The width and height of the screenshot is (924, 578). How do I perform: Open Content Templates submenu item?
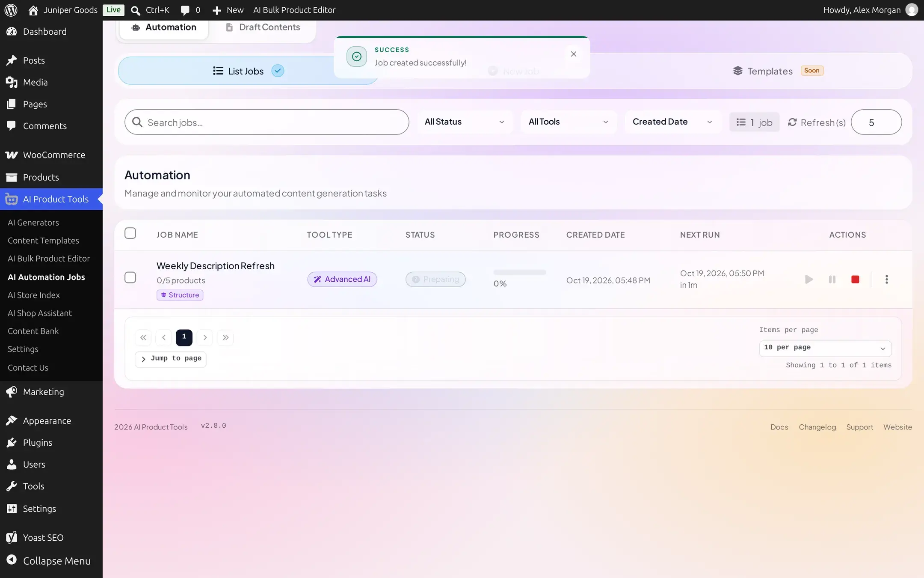43,241
